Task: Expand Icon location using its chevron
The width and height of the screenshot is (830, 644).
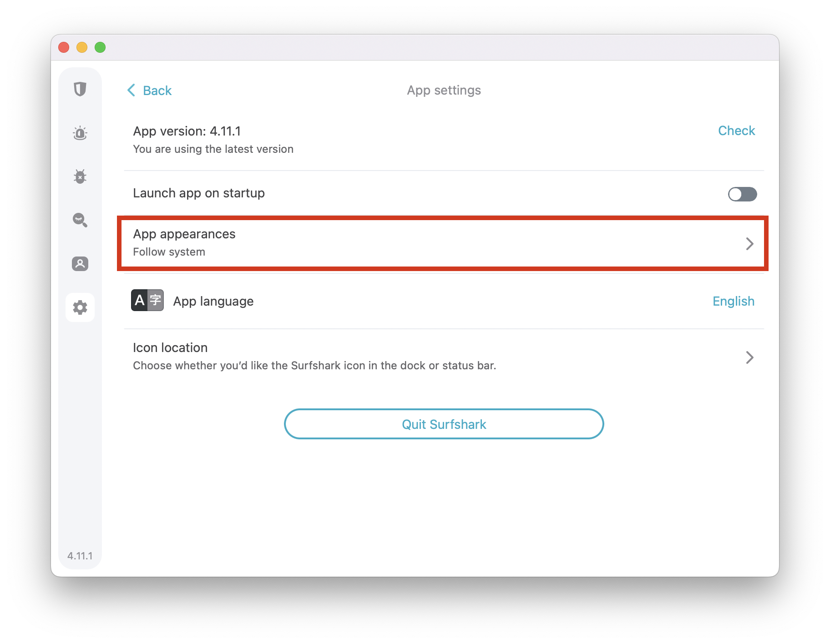Action: (749, 357)
